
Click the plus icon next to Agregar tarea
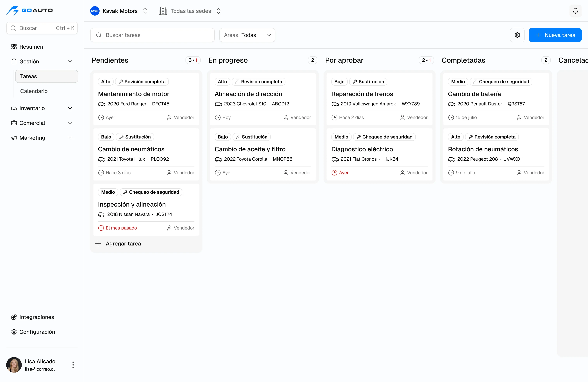pyautogui.click(x=98, y=244)
